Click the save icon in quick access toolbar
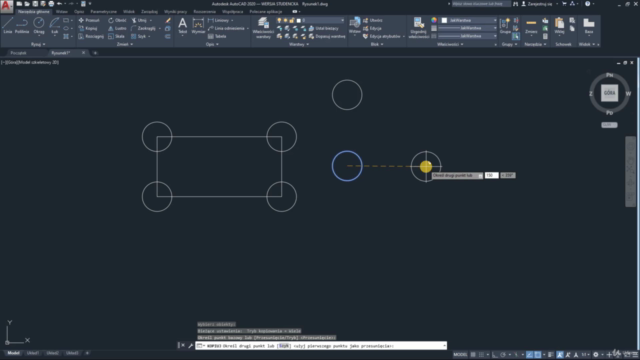Image resolution: width=640 pixels, height=360 pixels. 35,4
